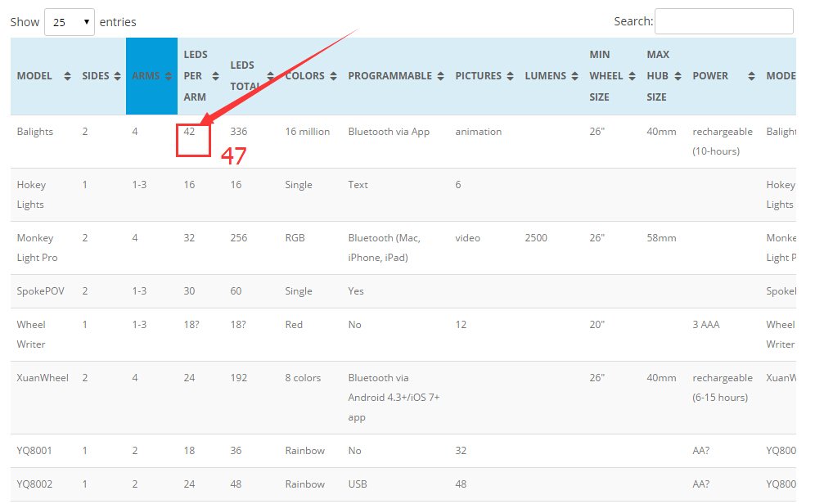Click the RGB colors cell

295,237
